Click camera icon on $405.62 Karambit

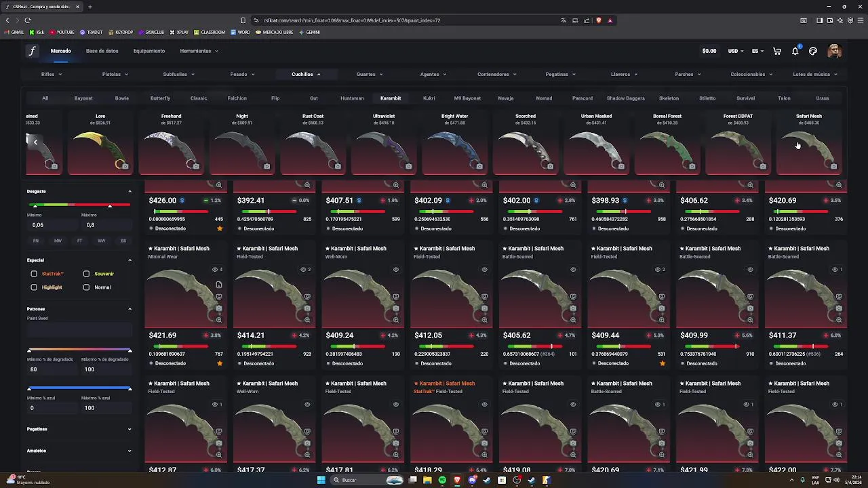573,308
